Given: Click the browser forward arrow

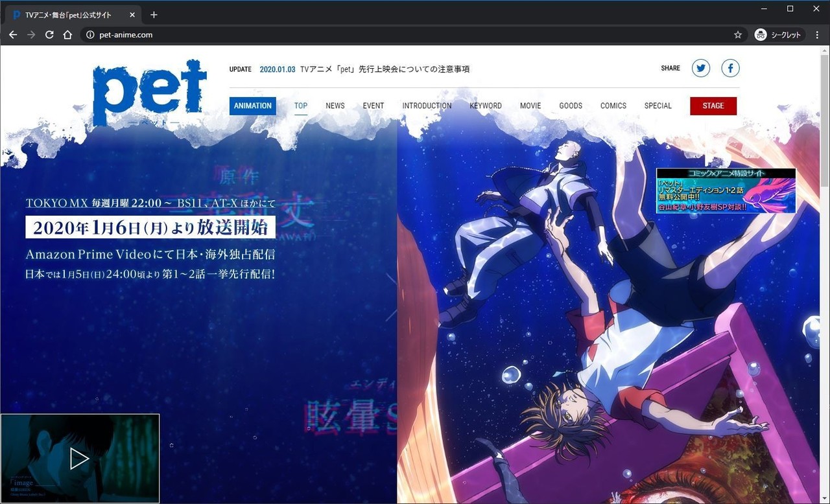Looking at the screenshot, I should pyautogui.click(x=31, y=35).
